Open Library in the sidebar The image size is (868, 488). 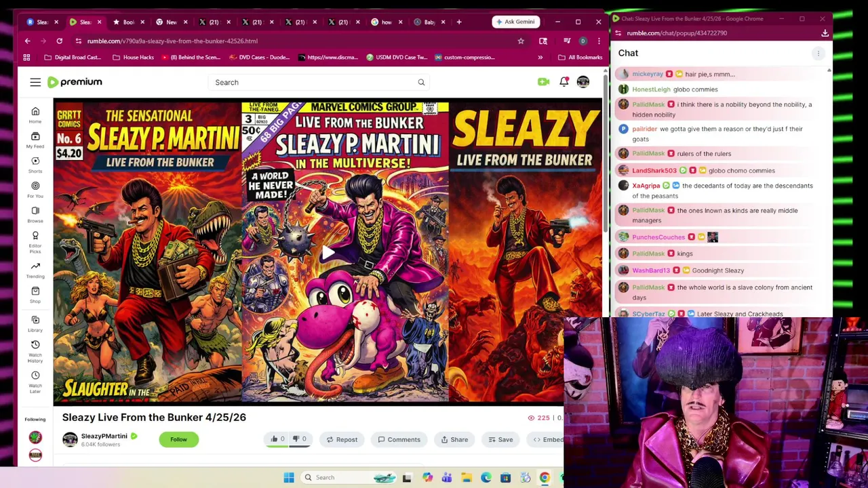tap(35, 324)
